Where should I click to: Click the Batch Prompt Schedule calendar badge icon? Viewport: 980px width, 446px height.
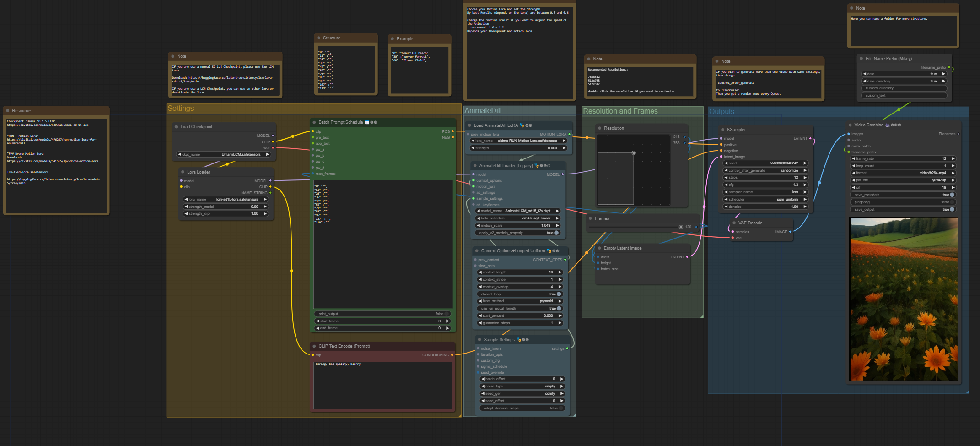pyautogui.click(x=367, y=122)
